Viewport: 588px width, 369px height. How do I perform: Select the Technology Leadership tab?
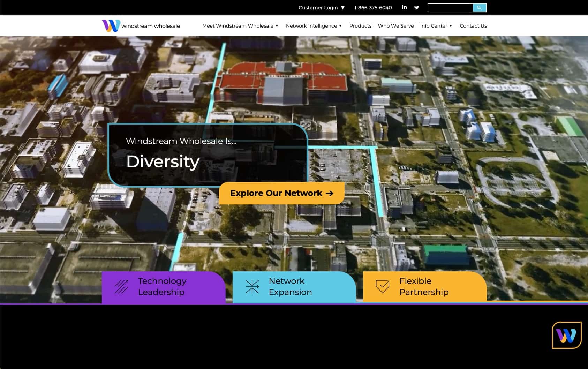pyautogui.click(x=164, y=287)
